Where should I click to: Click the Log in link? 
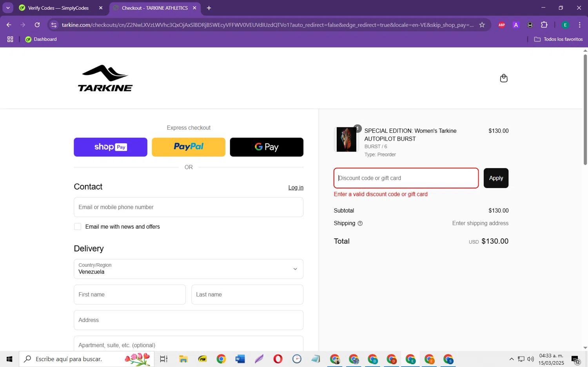296,188
